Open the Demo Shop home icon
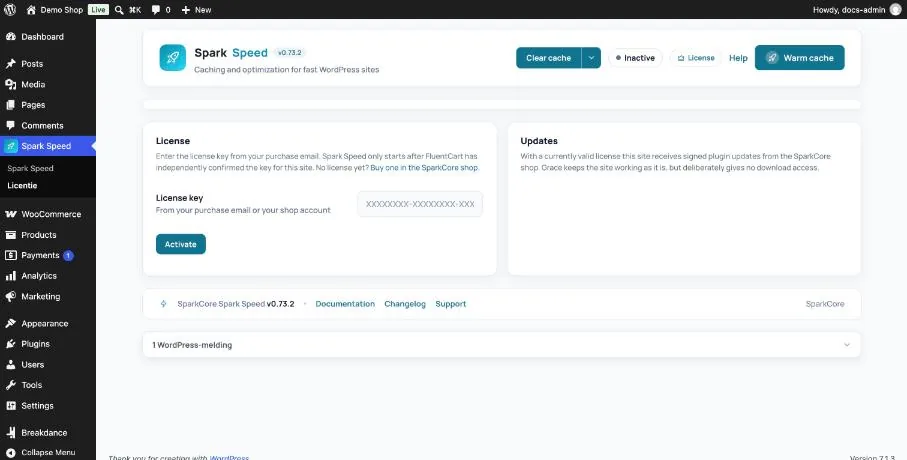 tap(31, 10)
